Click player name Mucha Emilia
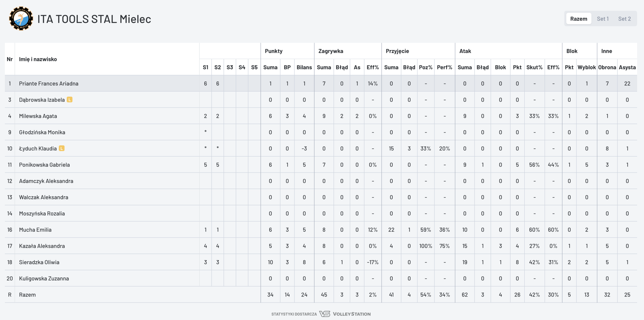Image resolution: width=644 pixels, height=320 pixels. click(35, 230)
